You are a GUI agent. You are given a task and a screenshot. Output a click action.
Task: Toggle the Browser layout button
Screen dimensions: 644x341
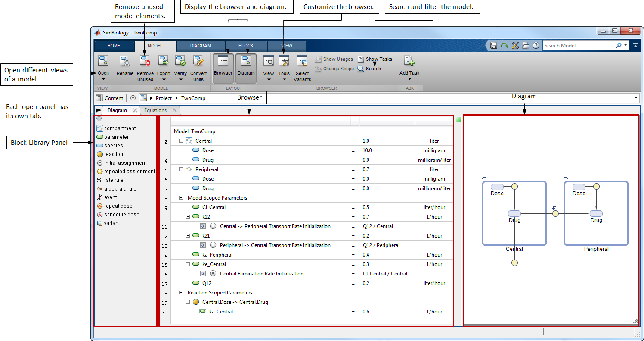[223, 68]
